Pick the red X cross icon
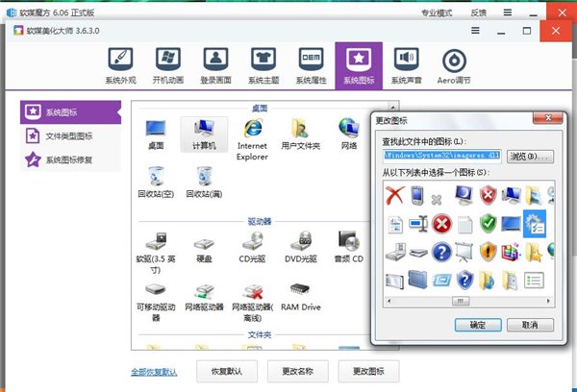This screenshot has width=577, height=392. (395, 195)
